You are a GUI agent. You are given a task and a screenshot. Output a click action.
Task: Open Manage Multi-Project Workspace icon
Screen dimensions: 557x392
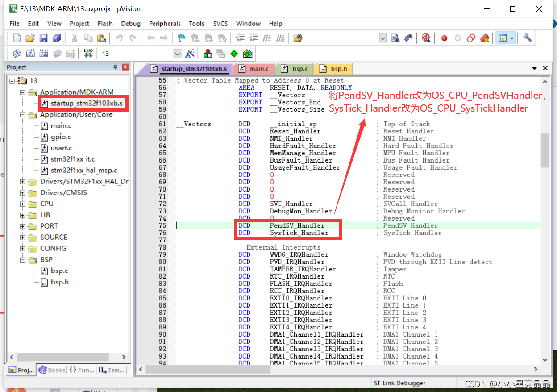tap(221, 54)
